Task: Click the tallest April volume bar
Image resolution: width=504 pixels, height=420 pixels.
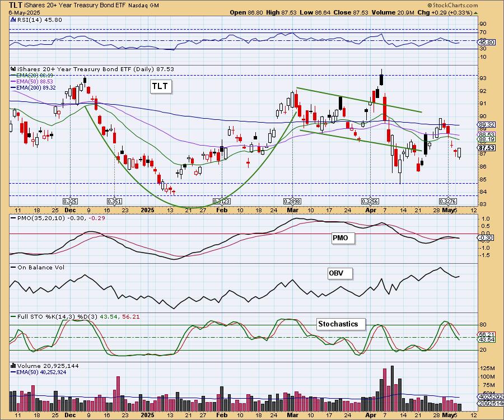Action: [x=392, y=389]
